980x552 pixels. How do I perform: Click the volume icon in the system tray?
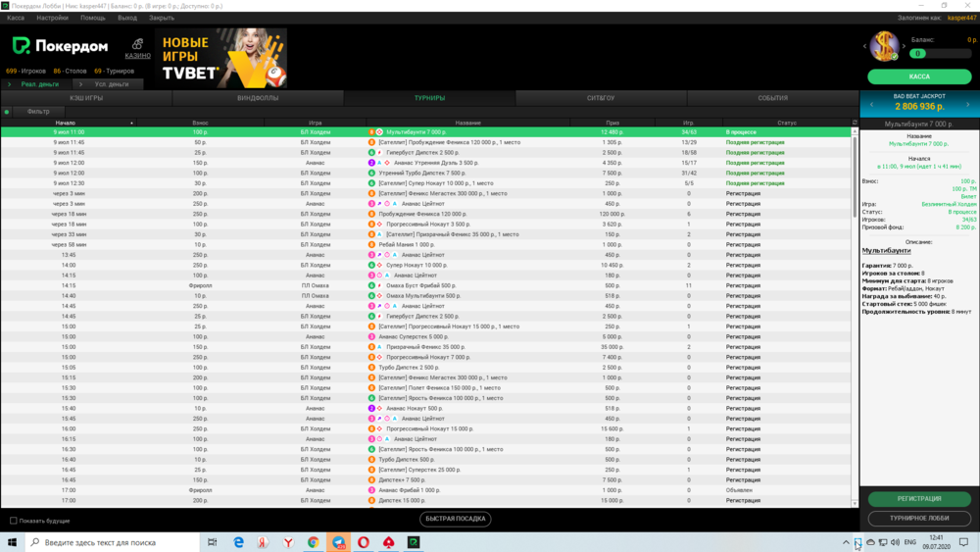pyautogui.click(x=895, y=542)
